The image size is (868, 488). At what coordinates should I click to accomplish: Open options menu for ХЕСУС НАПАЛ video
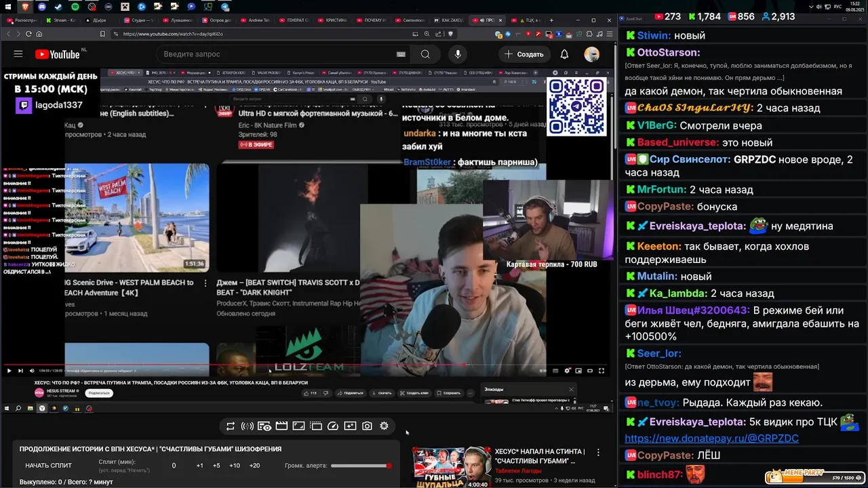[x=598, y=452]
